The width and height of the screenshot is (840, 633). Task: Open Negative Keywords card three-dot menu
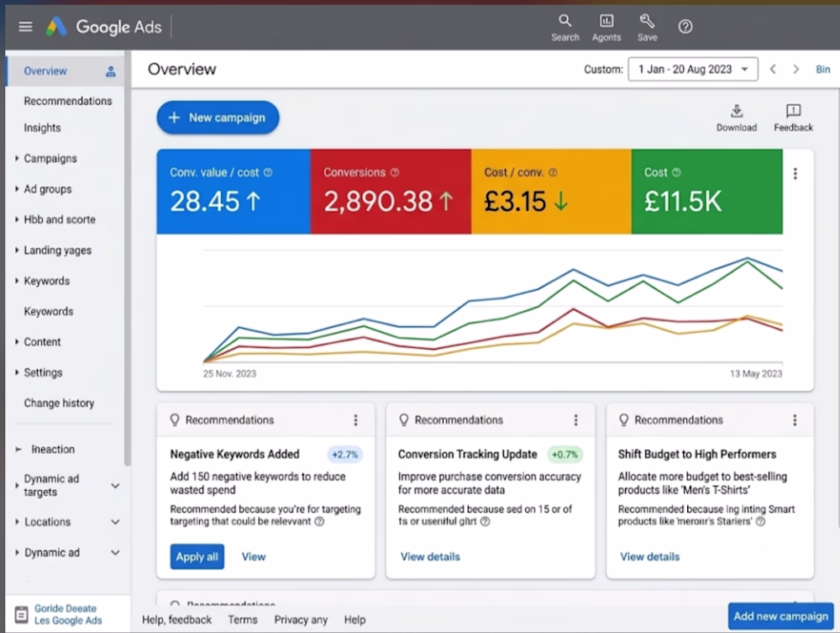355,420
